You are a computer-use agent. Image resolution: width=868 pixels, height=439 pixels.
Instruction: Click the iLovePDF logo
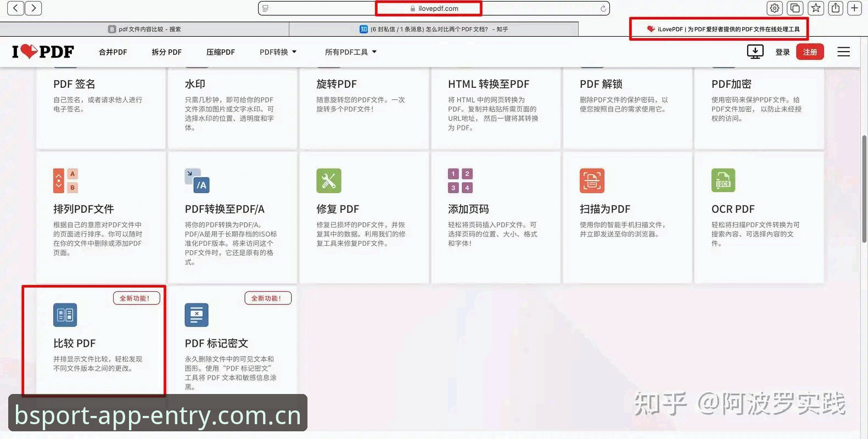coord(43,52)
